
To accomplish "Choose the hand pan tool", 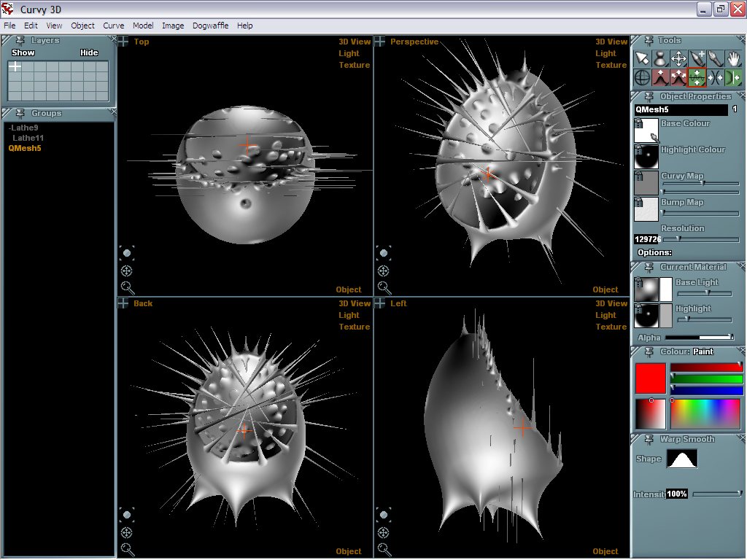I will 734,58.
